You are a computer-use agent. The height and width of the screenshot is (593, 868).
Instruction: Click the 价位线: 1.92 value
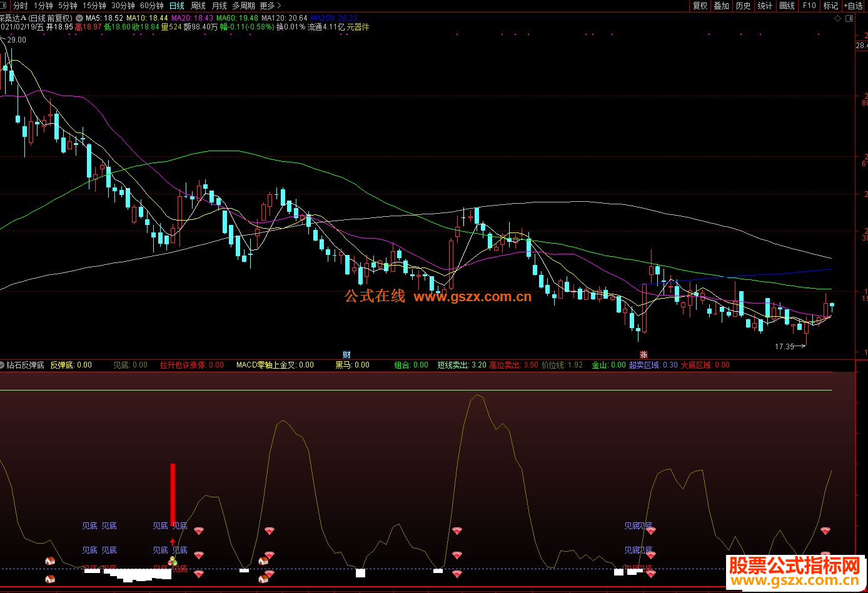click(x=562, y=365)
